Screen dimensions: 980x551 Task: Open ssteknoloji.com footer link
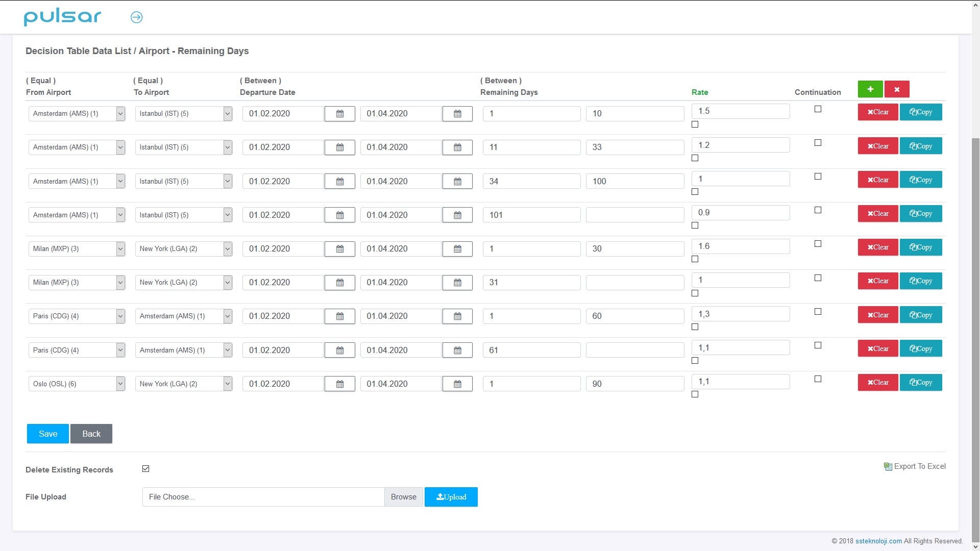pos(878,541)
